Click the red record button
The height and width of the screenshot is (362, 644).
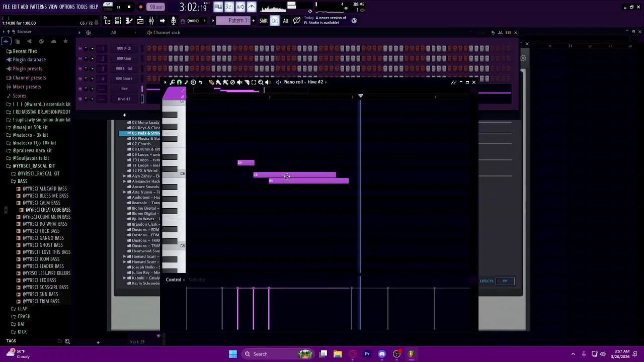pos(140,7)
